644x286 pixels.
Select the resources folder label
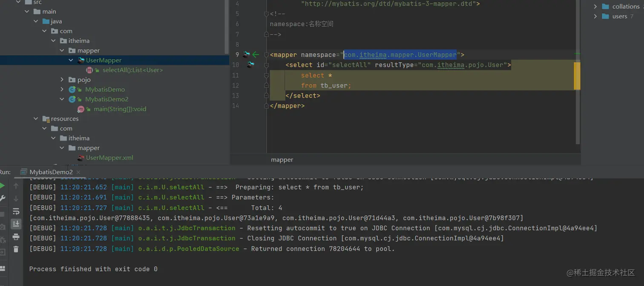pos(65,118)
